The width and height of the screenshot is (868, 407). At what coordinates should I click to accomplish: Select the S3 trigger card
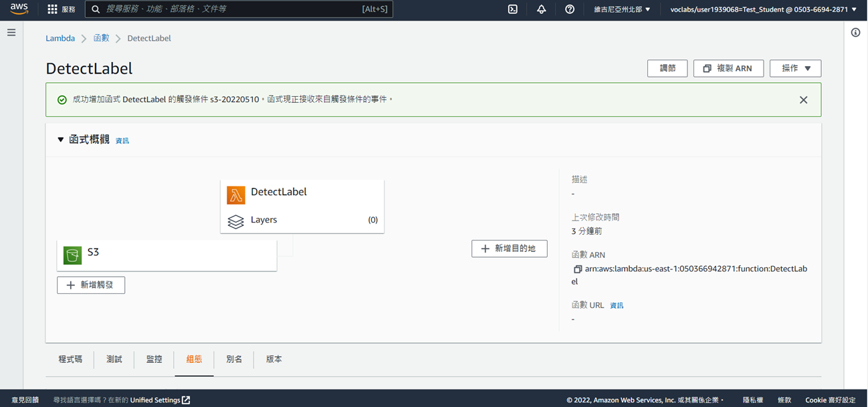167,255
